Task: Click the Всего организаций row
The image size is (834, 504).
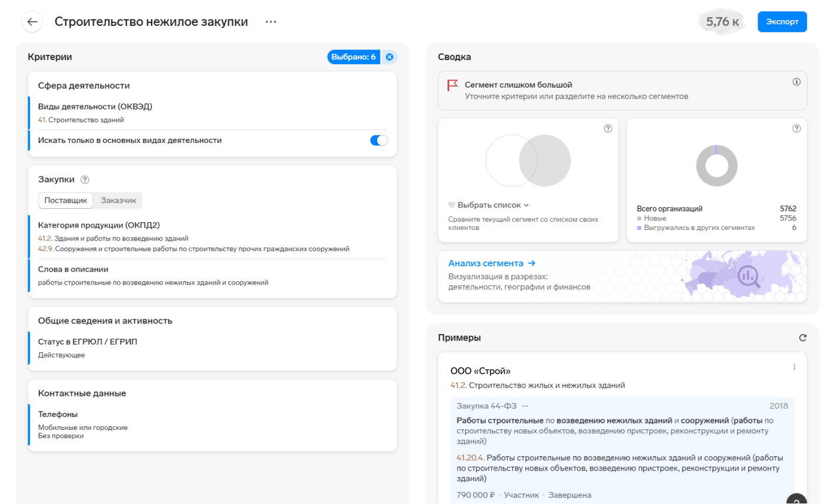Action: 716,209
